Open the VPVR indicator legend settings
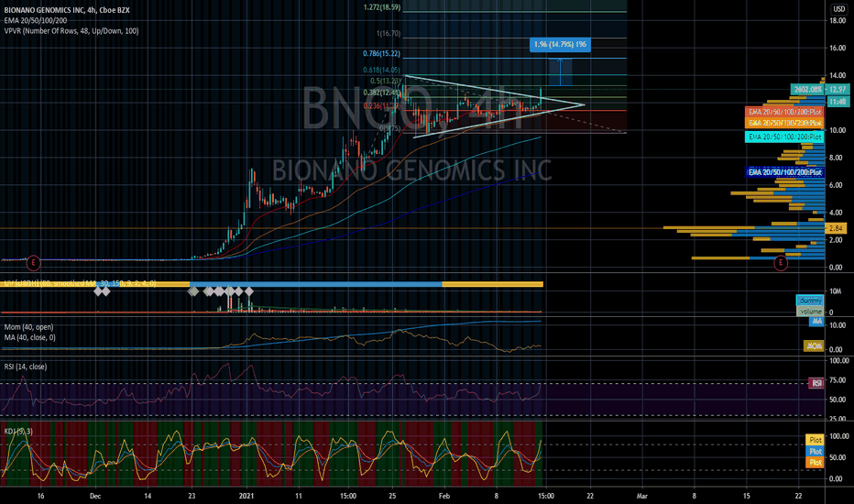 pos(71,30)
